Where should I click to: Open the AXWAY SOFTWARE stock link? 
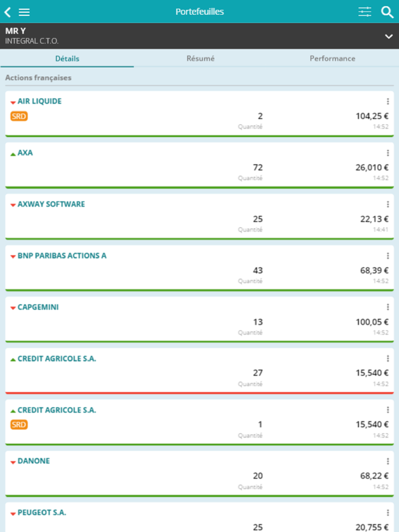point(51,204)
